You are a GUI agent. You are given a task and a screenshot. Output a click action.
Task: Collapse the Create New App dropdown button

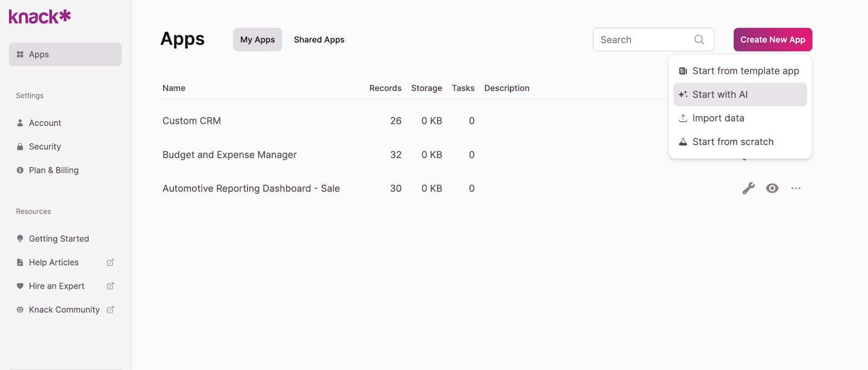click(x=773, y=40)
